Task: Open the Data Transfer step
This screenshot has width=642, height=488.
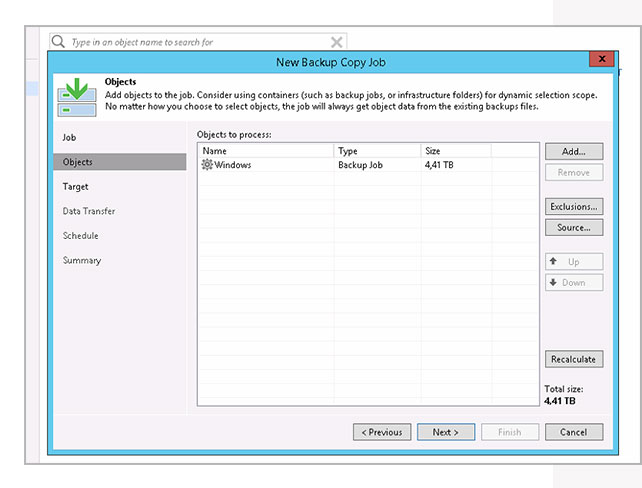Action: [x=88, y=211]
